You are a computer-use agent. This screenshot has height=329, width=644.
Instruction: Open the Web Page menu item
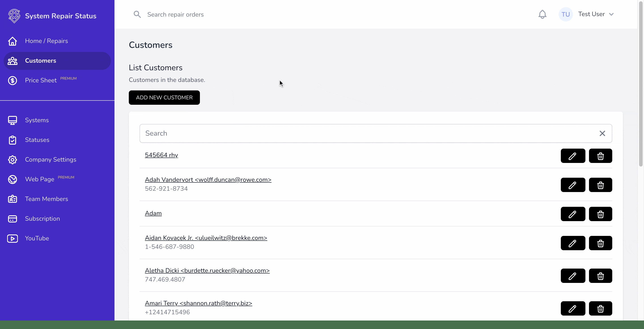pyautogui.click(x=57, y=179)
